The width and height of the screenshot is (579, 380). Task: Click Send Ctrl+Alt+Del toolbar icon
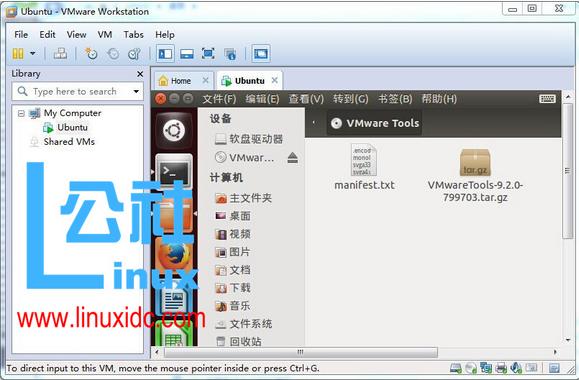pos(60,54)
